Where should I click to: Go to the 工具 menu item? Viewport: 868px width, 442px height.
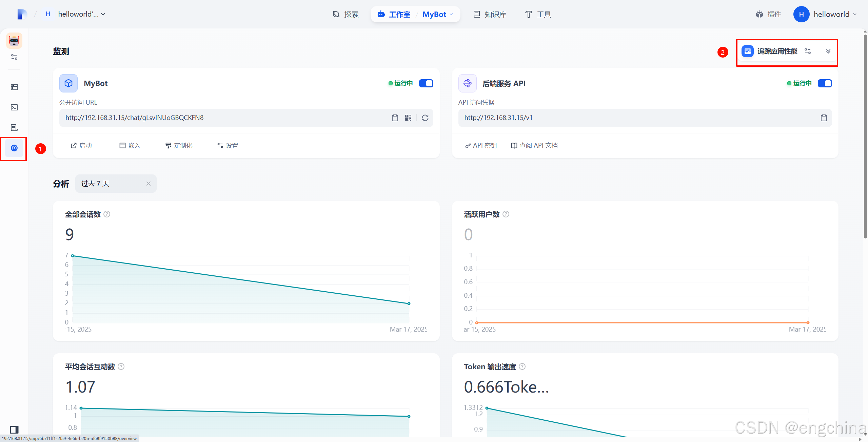click(x=538, y=14)
